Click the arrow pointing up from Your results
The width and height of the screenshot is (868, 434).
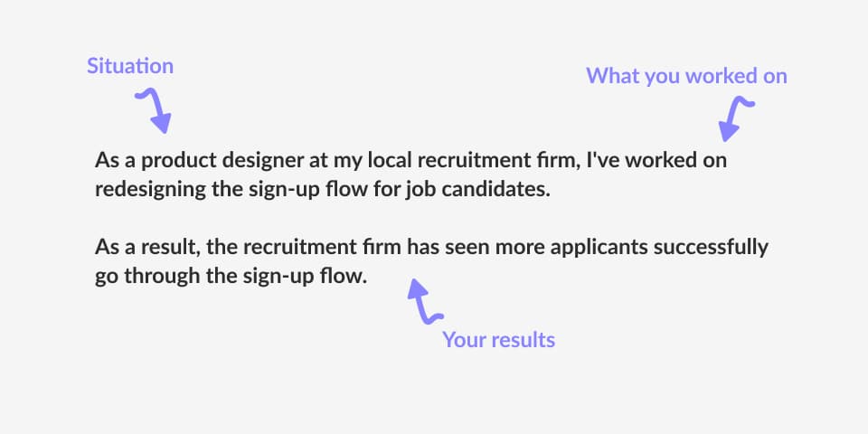pyautogui.click(x=425, y=300)
